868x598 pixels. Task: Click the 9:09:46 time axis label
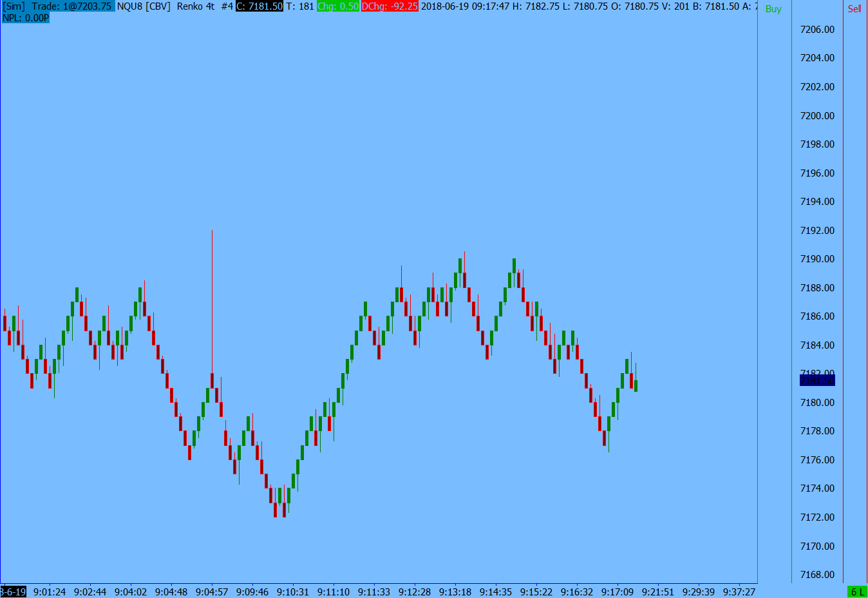(x=252, y=592)
